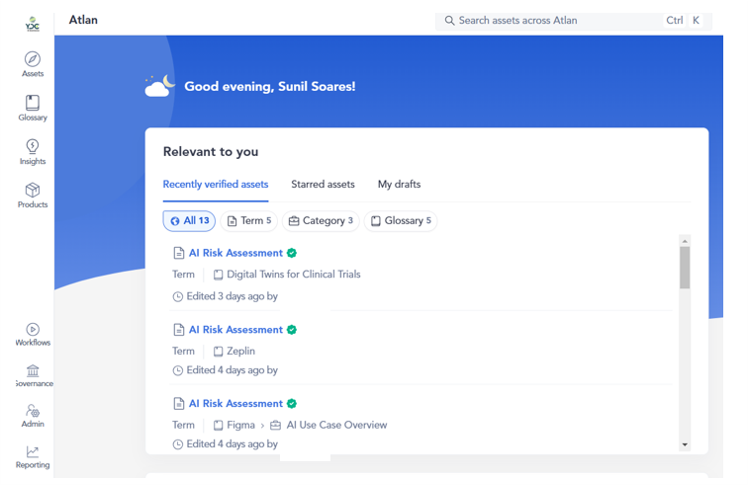The image size is (748, 485).
Task: Open the first AI Risk Assessment link
Action: pos(235,253)
